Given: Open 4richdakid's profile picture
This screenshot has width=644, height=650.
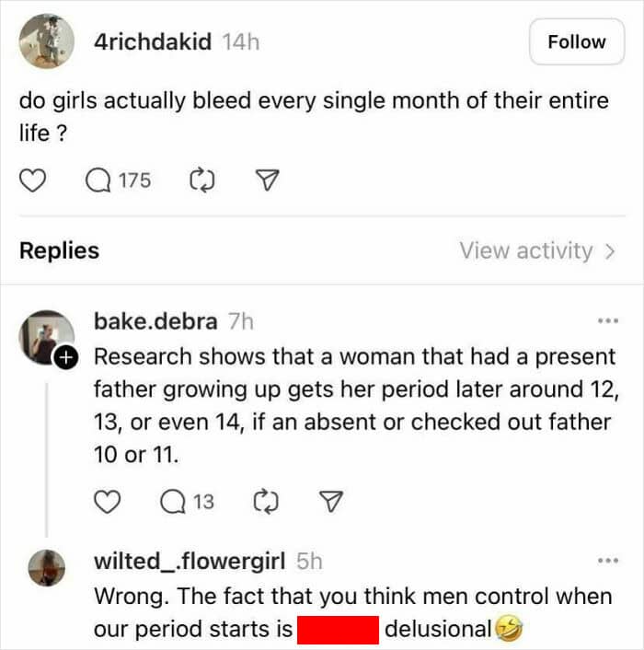Looking at the screenshot, I should (x=46, y=41).
